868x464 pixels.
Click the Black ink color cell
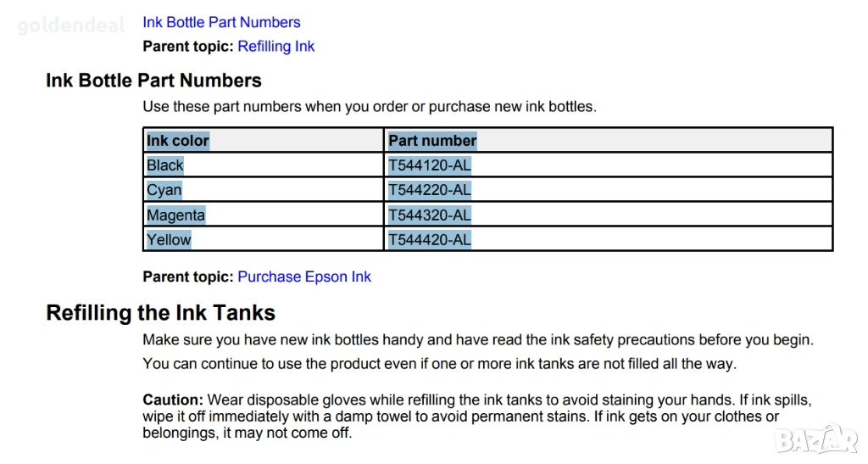(165, 165)
